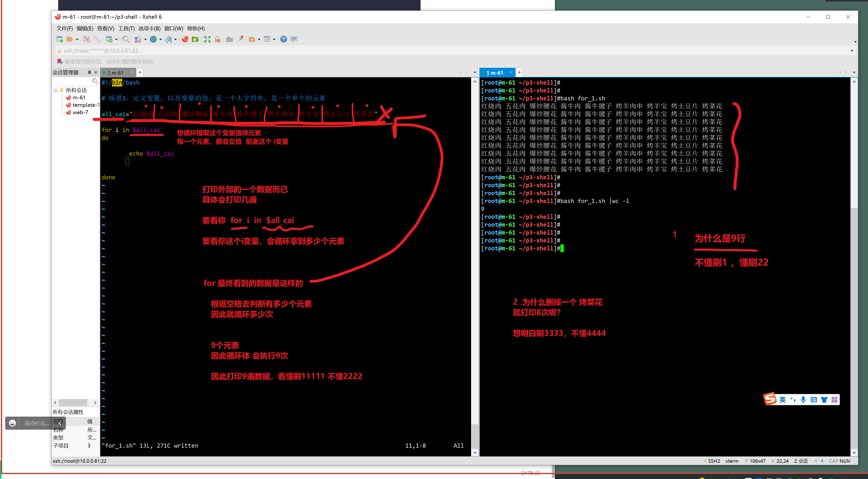
Task: Open dropdown beside new folder icon
Action: coord(259,40)
